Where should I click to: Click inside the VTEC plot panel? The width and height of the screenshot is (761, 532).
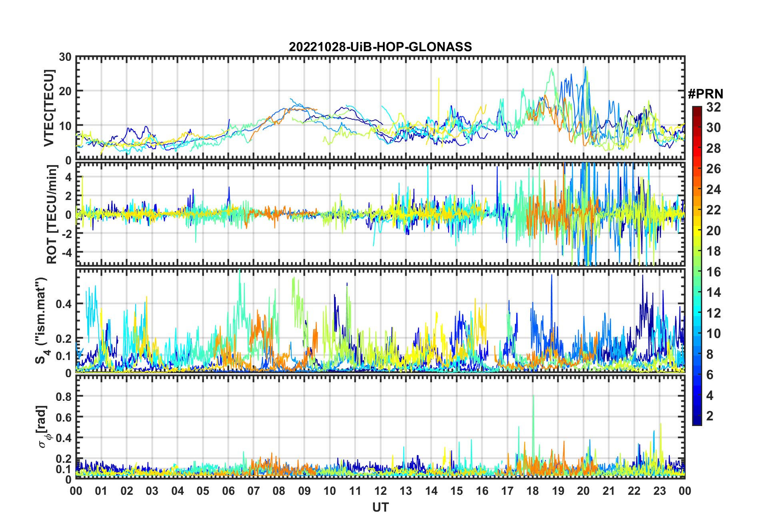click(380, 108)
